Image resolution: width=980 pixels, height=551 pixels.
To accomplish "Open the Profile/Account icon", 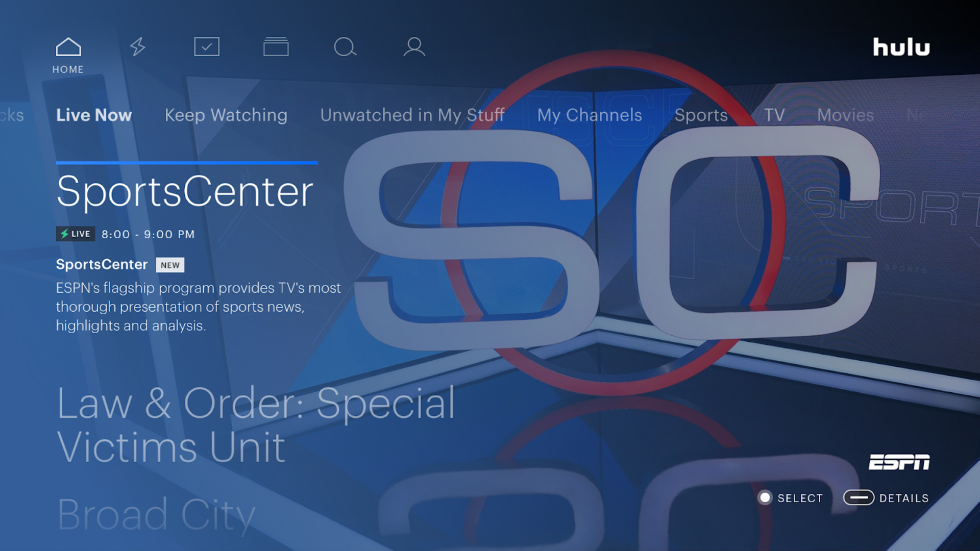I will (x=413, y=46).
